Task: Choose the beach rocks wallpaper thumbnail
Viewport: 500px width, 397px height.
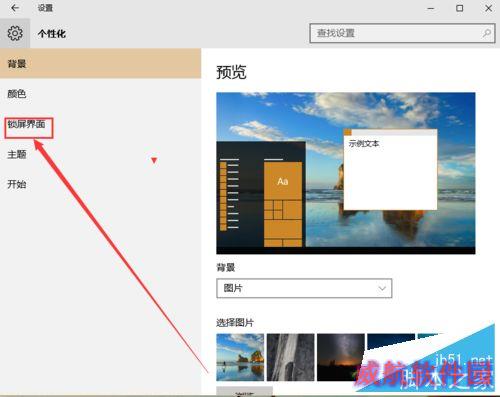Action: 240,357
